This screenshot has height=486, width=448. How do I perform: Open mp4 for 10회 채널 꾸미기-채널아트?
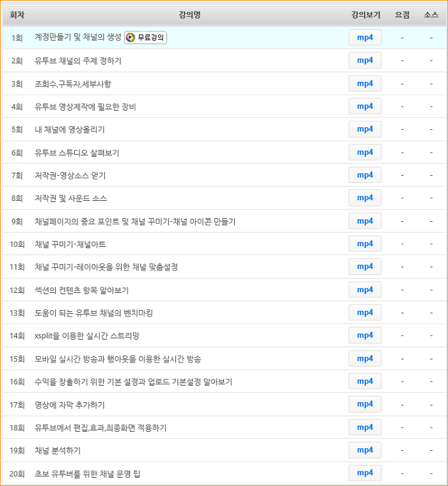[x=365, y=244]
